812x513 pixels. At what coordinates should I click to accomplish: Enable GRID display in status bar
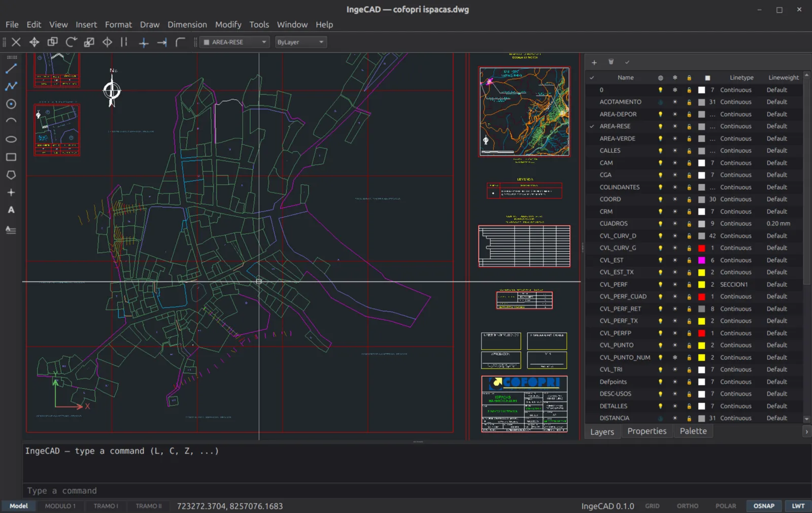[x=652, y=506]
